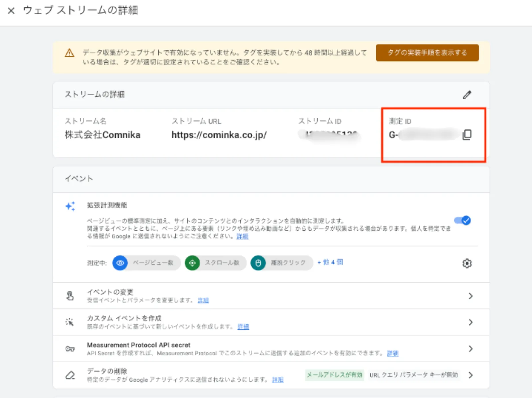Viewport: 532px width, 398px height.
Task: Click the メールアドレスが有効 status badge
Action: coord(334,375)
